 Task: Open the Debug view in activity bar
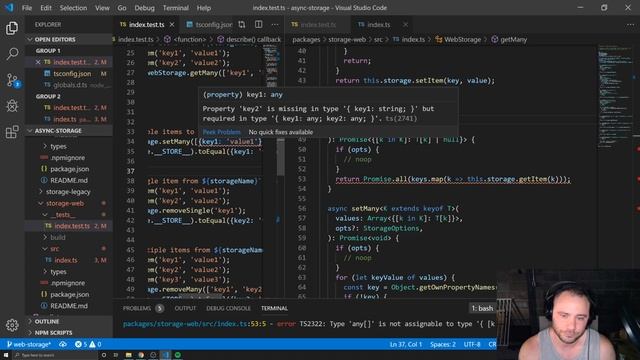12,106
